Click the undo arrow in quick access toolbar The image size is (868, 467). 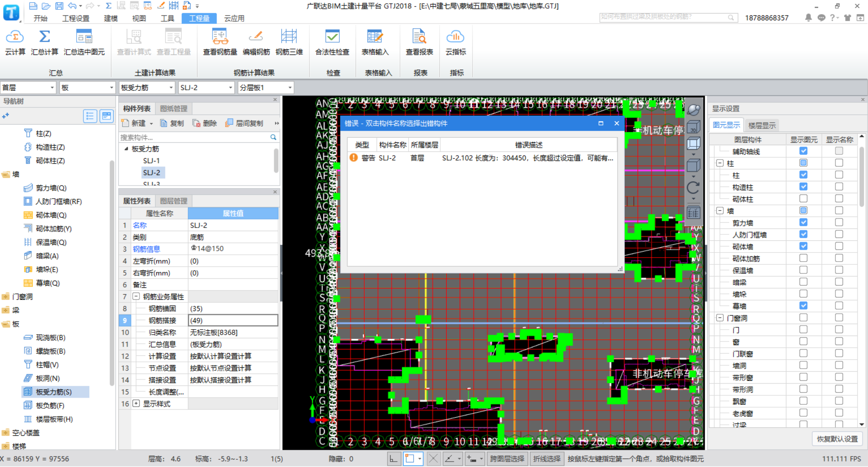[x=72, y=6]
